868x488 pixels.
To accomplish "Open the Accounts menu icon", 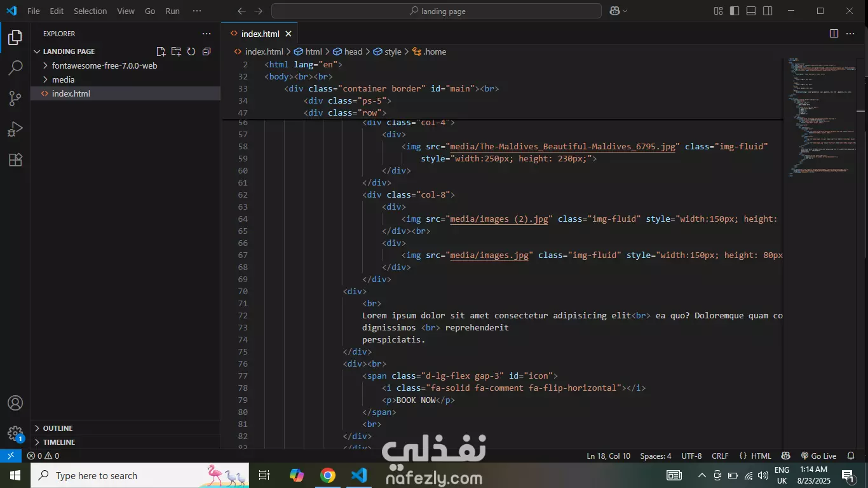I will (15, 403).
